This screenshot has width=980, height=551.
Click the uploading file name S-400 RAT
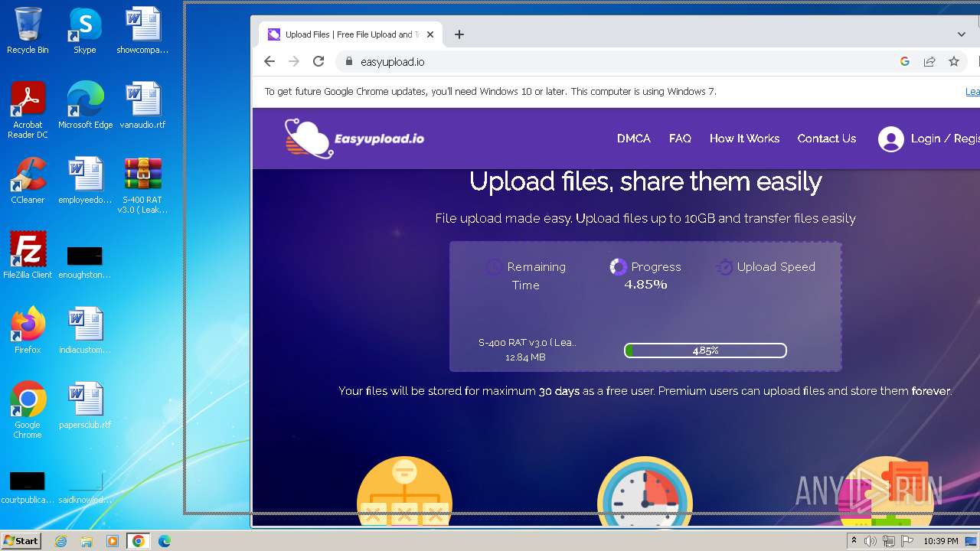527,343
